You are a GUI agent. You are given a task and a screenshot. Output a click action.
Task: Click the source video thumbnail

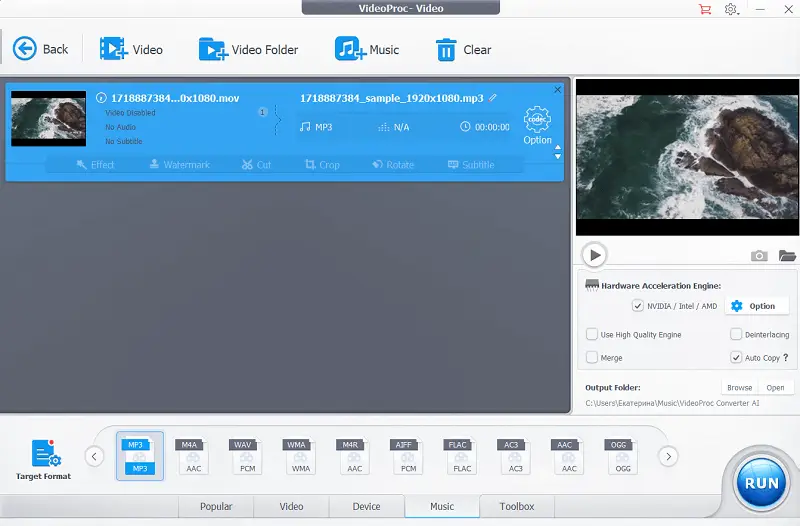48,118
